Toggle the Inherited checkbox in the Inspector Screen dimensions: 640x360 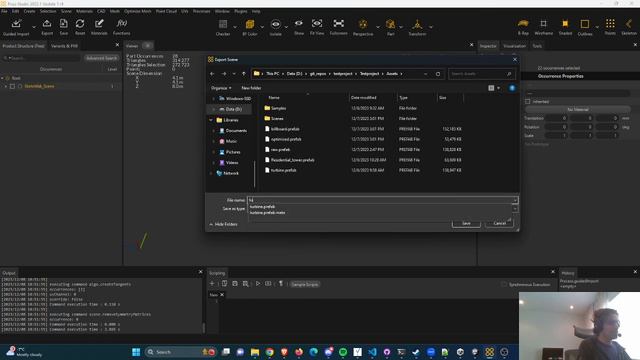[x=528, y=101]
